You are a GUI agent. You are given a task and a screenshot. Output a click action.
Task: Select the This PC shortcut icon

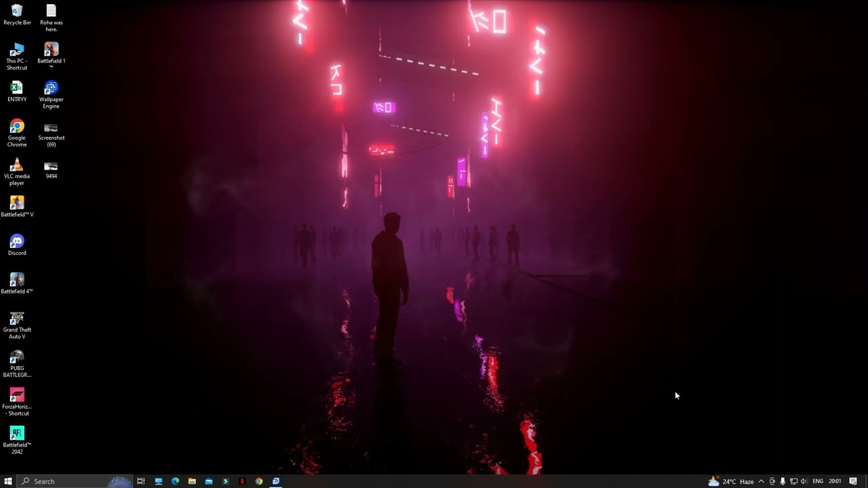17,57
